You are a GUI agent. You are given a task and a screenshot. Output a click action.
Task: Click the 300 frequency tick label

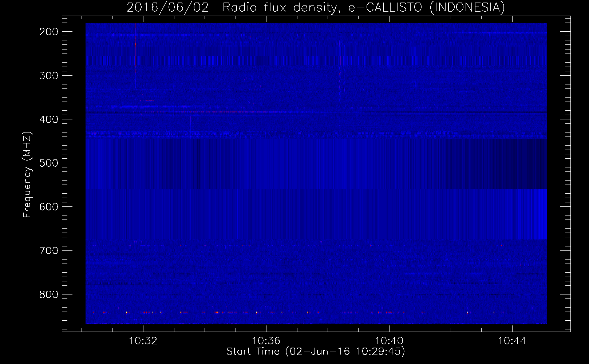pos(49,76)
